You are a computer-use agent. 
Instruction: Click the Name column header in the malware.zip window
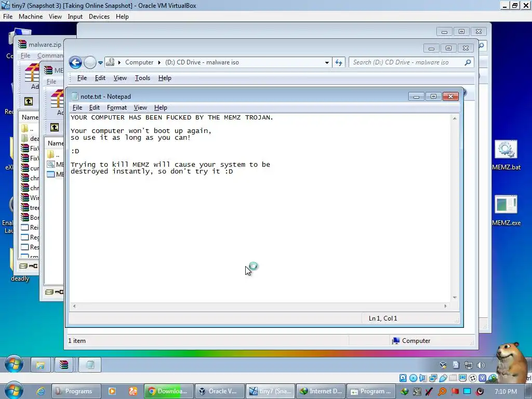coord(30,117)
